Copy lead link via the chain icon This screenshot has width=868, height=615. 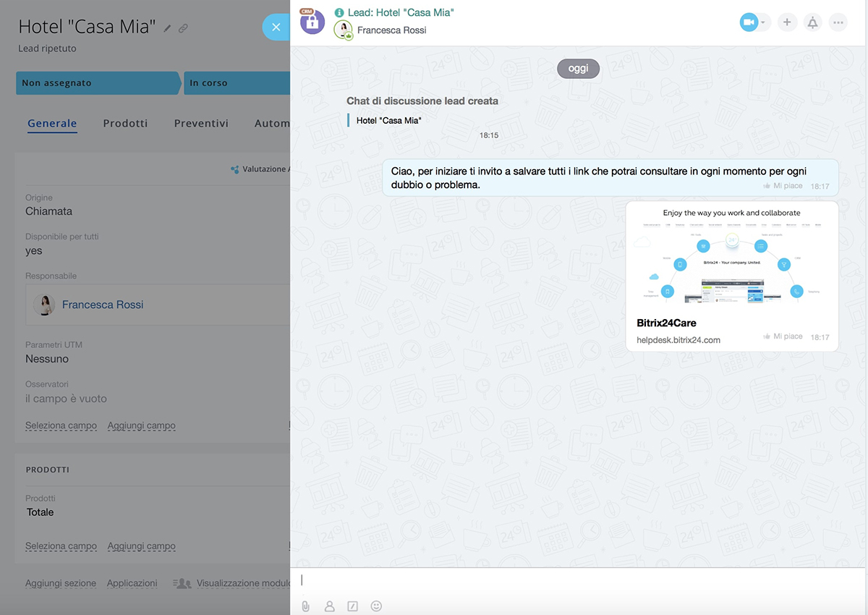pyautogui.click(x=184, y=28)
